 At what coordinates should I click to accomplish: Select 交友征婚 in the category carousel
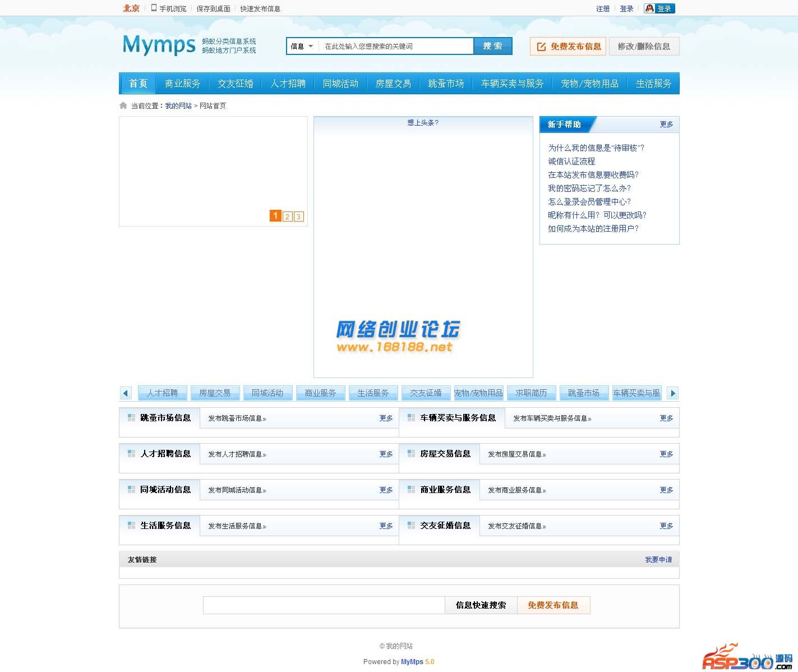pos(426,393)
